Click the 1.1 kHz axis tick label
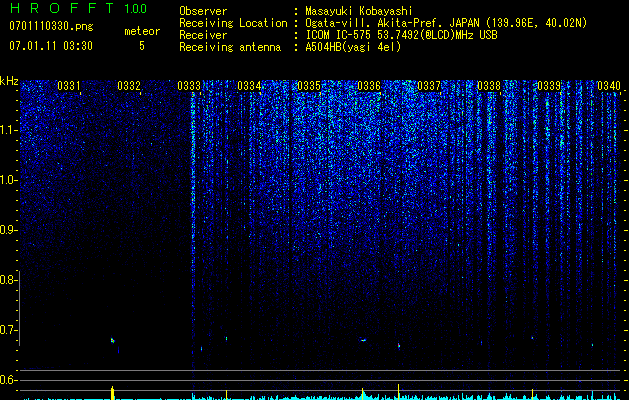629x400 pixels. (x=7, y=130)
